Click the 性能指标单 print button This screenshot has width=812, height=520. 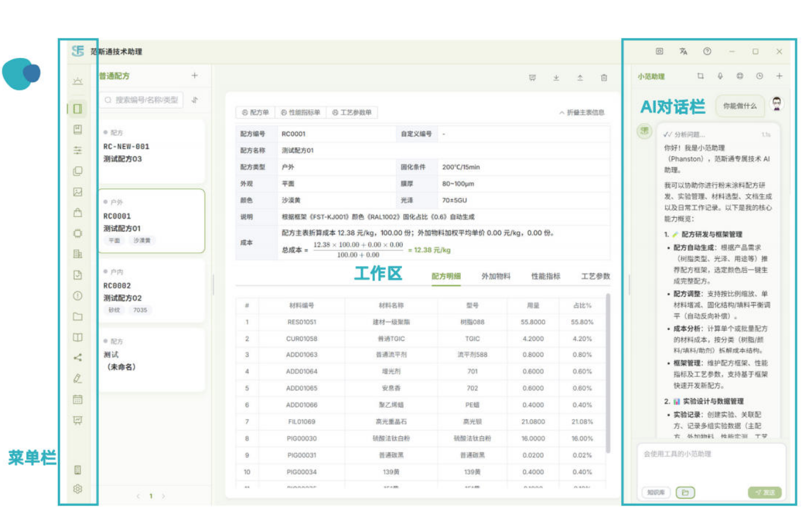301,112
